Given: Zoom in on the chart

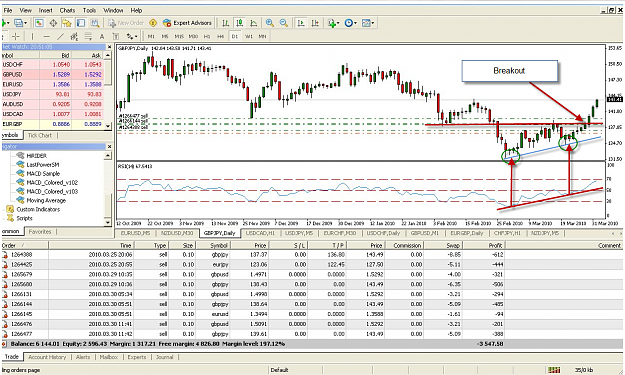Looking at the screenshot, I should 270,23.
